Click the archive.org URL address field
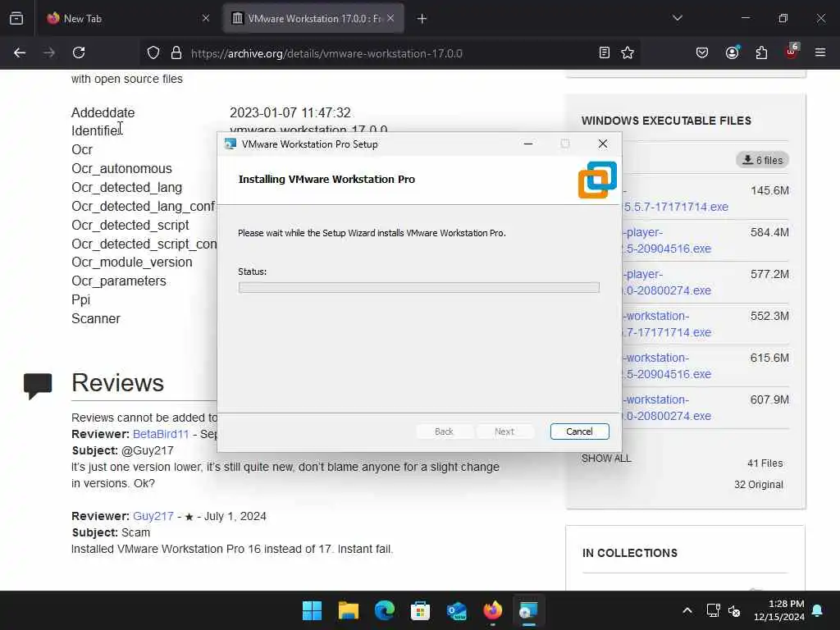 [x=326, y=53]
